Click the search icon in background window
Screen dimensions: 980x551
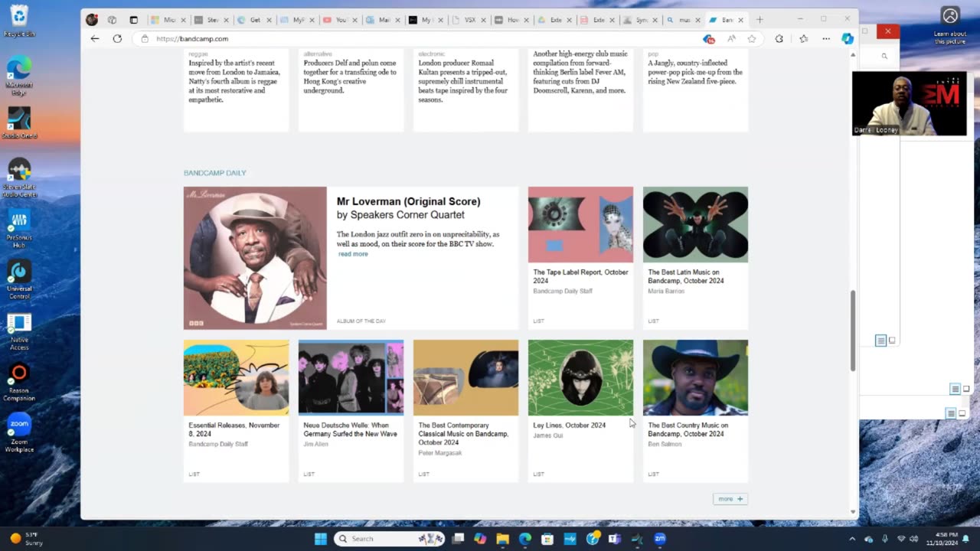pos(884,56)
